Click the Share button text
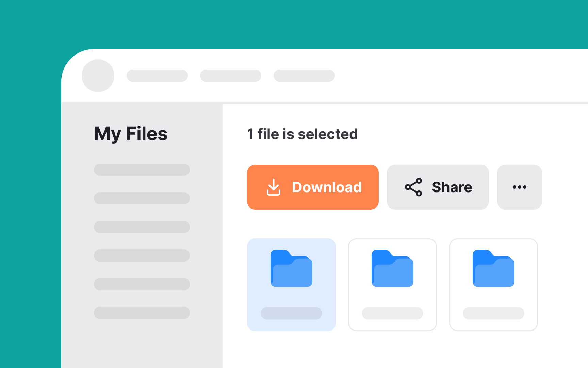Viewport: 588px width, 368px height. tap(452, 187)
